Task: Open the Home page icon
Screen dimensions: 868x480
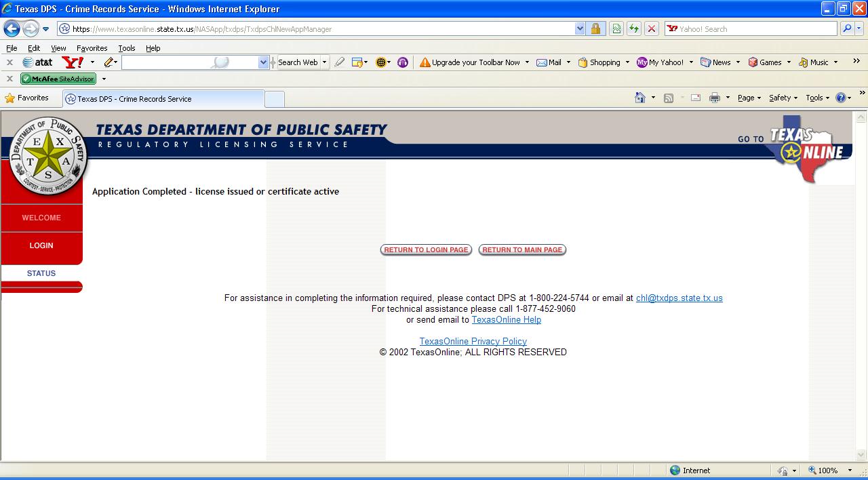Action: 639,98
